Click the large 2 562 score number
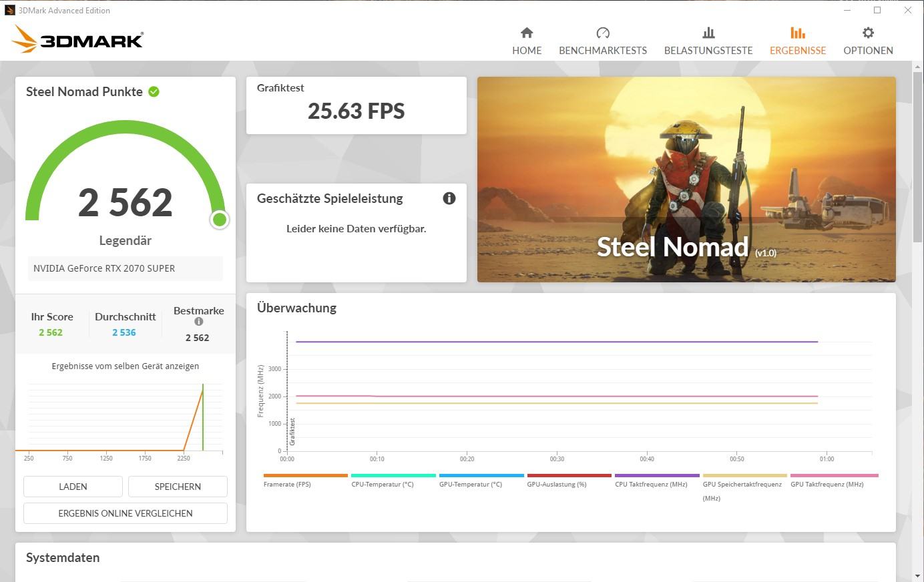924x582 pixels. pyautogui.click(x=126, y=202)
